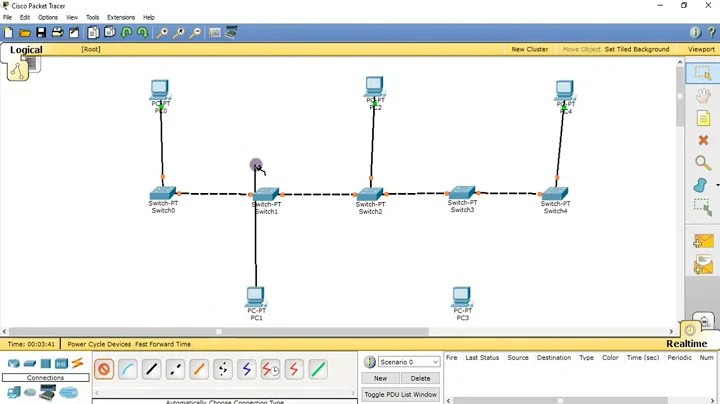Show Wireless Devices category
Image resolution: width=720 pixels, height=404 pixels.
point(61,364)
